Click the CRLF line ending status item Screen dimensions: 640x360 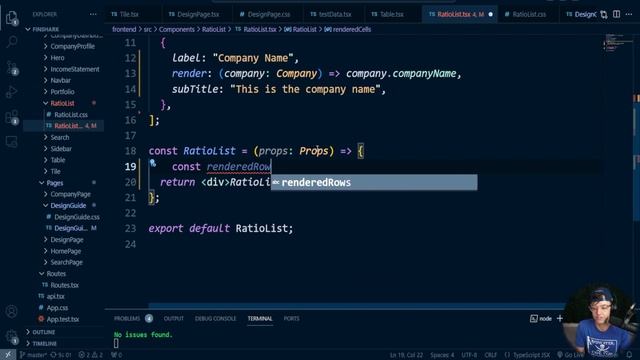[x=490, y=355]
